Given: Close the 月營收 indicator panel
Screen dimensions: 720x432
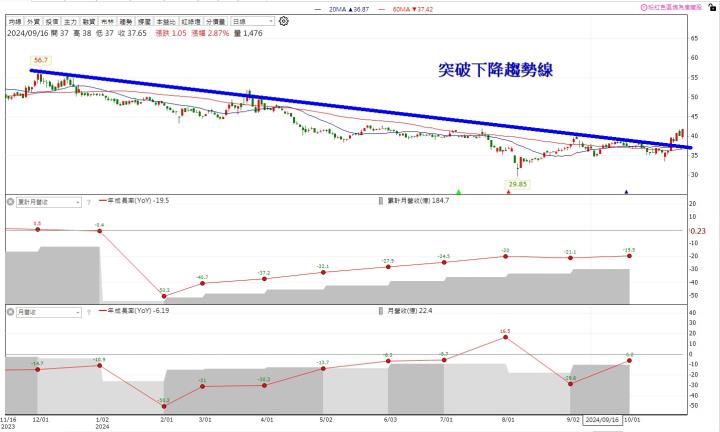Looking at the screenshot, I should (x=10, y=312).
